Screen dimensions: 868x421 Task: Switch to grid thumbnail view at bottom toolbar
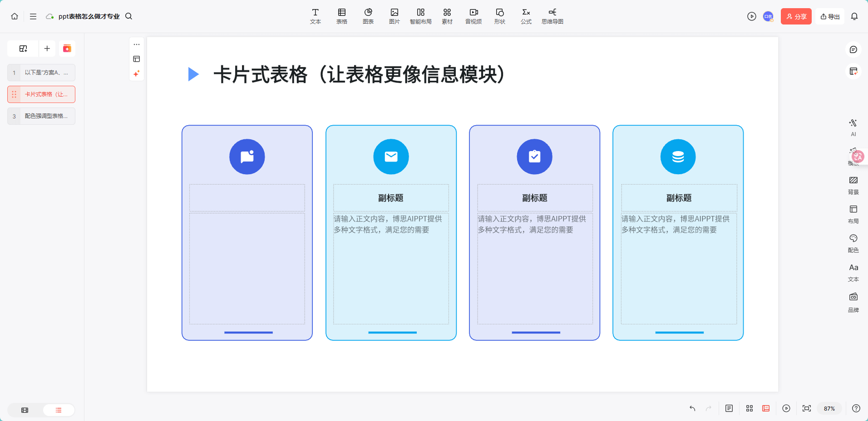[x=749, y=408]
